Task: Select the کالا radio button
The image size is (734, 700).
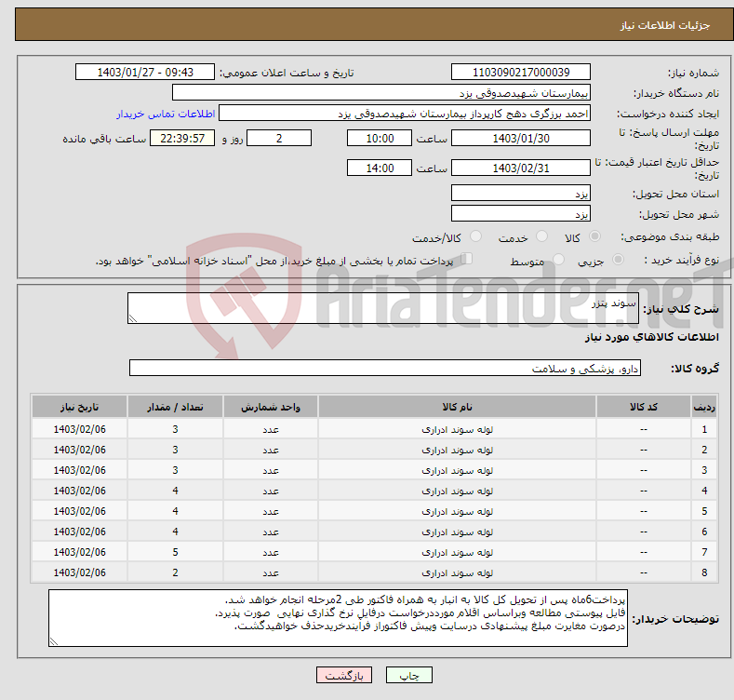Action: click(594, 236)
